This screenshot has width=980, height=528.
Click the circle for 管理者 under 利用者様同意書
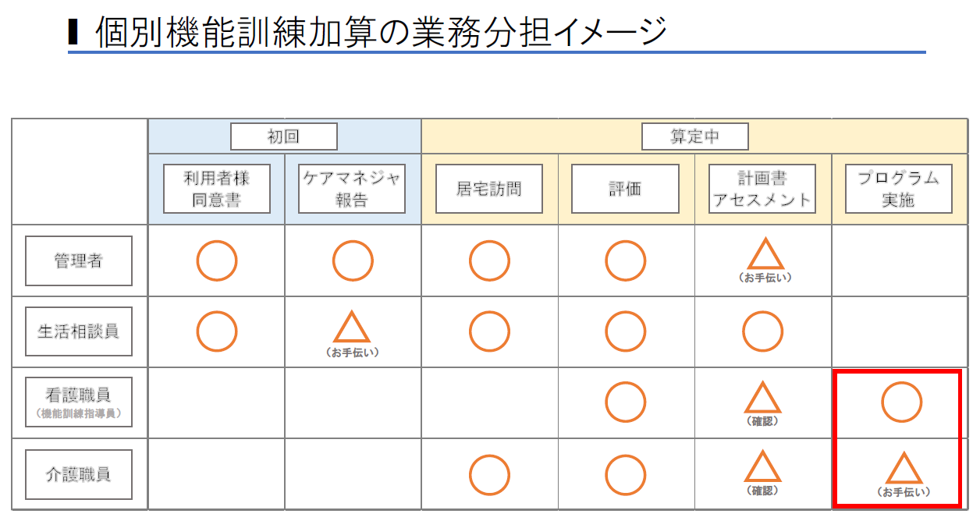point(216,260)
